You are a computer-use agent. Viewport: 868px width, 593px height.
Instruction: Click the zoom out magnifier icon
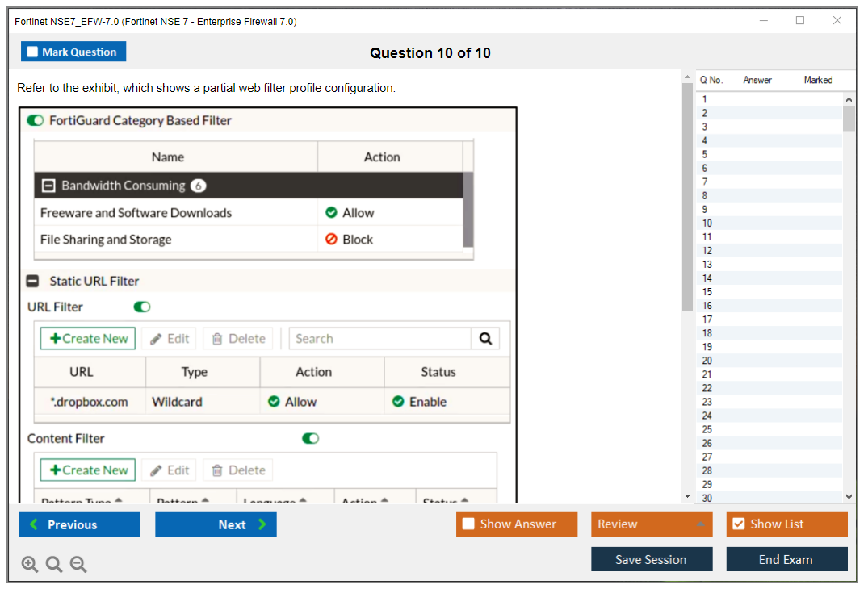tap(78, 565)
